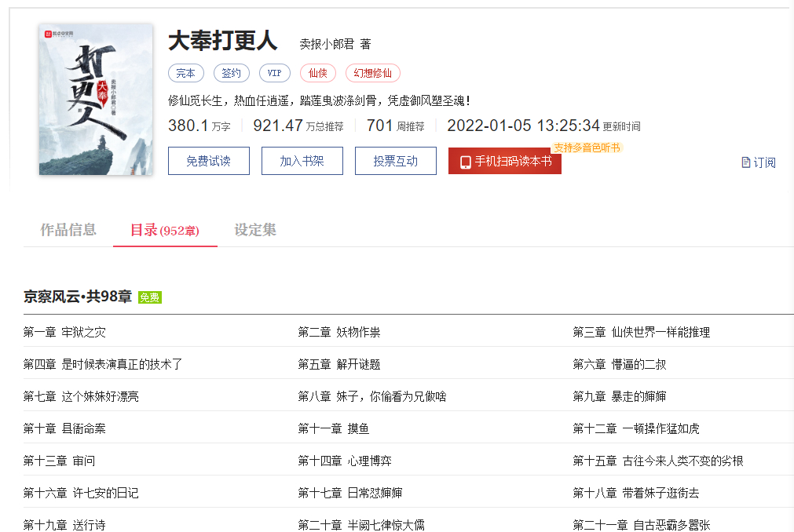Click the green 免费 badge
This screenshot has width=794, height=532.
149,297
